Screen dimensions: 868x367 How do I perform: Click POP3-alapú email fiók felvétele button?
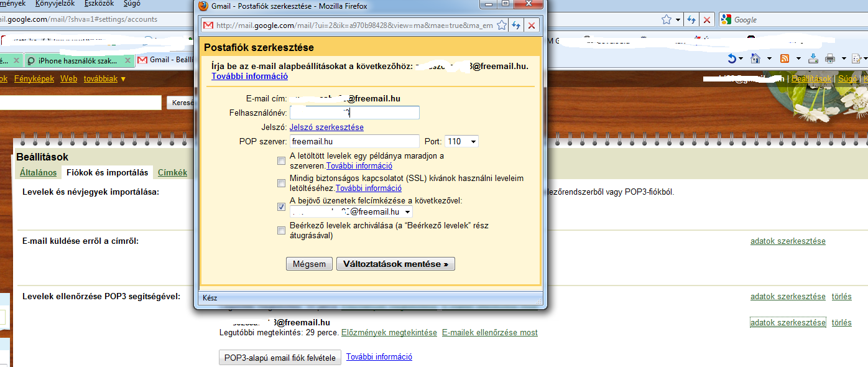280,358
